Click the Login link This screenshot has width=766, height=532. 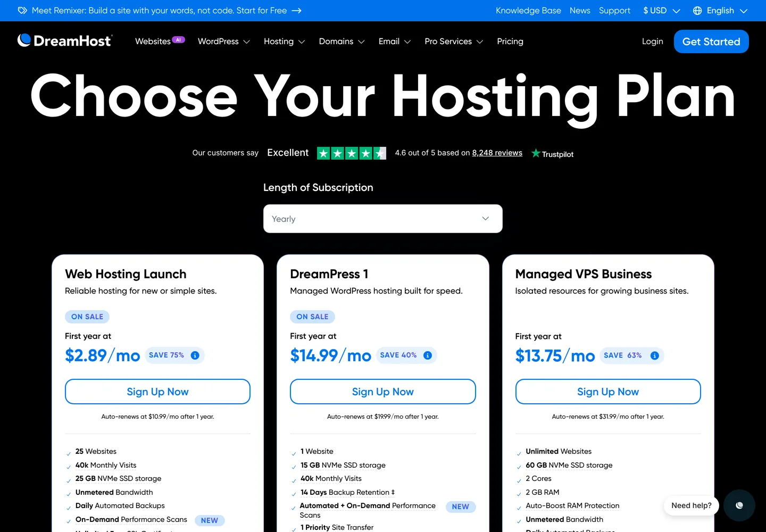pos(653,41)
